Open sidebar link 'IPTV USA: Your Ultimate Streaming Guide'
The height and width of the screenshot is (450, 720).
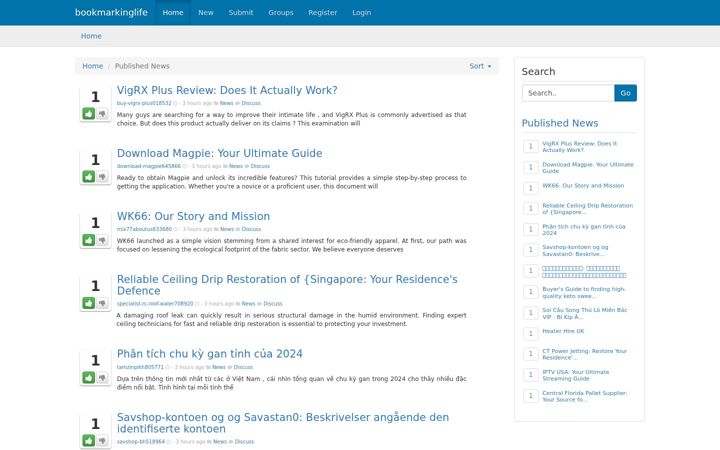click(575, 375)
